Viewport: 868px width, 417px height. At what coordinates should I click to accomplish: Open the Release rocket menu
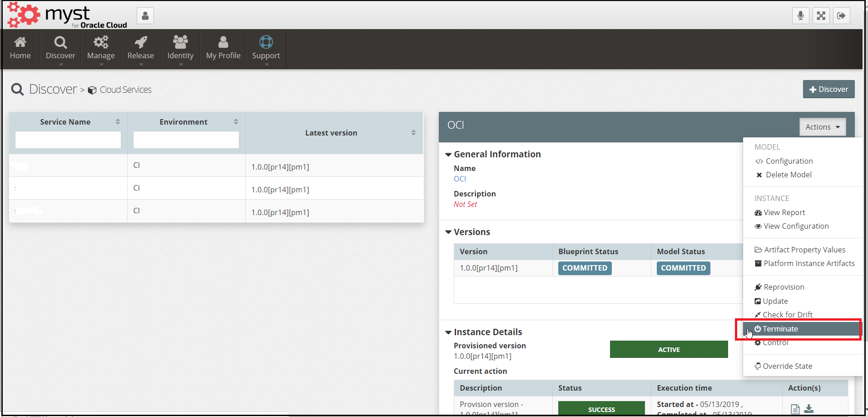(x=140, y=48)
